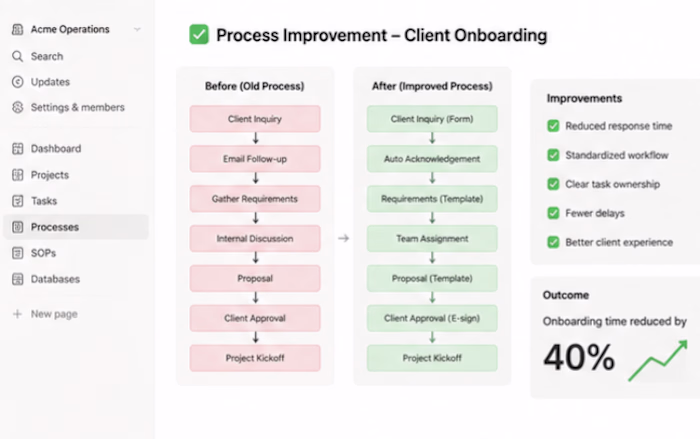Select the Email Follow-up step box
700x439 pixels.
[255, 159]
